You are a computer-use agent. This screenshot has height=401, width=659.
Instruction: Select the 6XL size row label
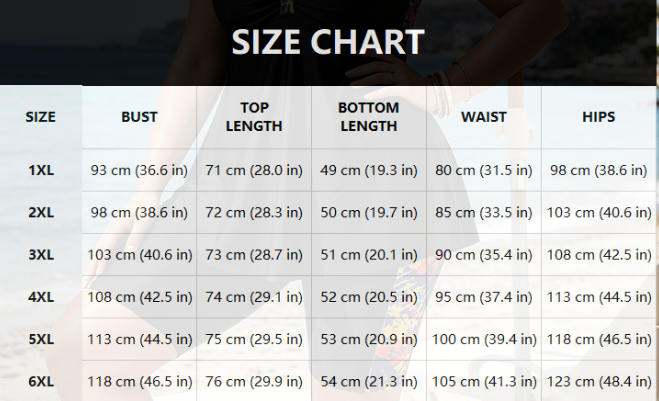[x=41, y=382]
